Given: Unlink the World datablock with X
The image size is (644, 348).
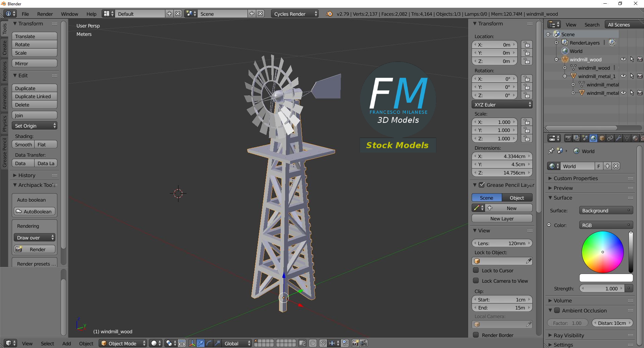Looking at the screenshot, I should pos(616,166).
